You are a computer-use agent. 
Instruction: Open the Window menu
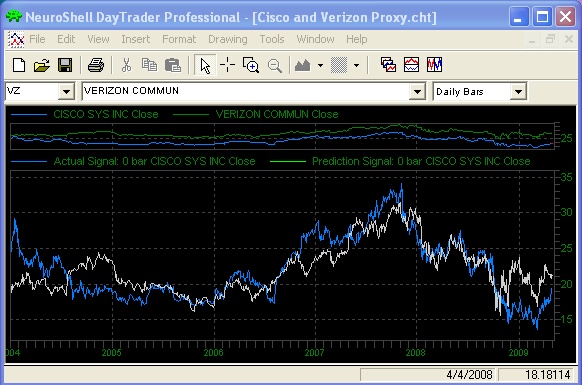pos(315,39)
